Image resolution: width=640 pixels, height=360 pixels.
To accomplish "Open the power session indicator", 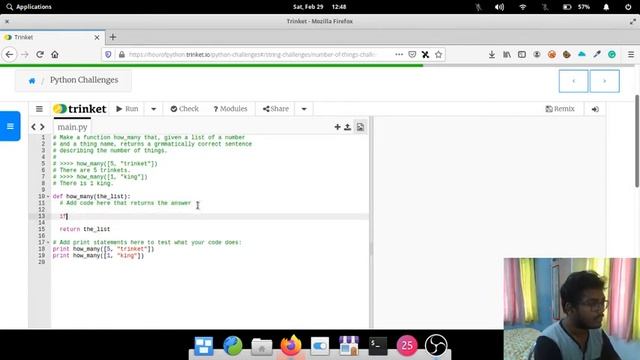I will tap(628, 7).
